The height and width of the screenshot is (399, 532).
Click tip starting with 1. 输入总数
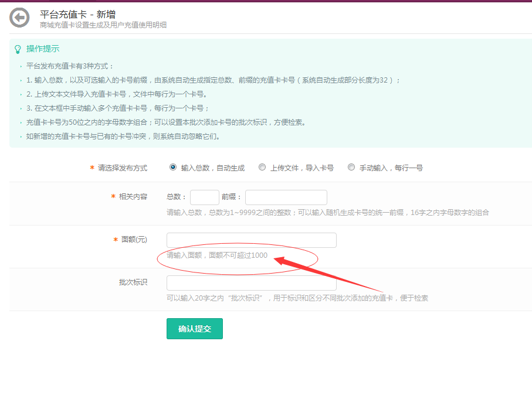[214, 80]
